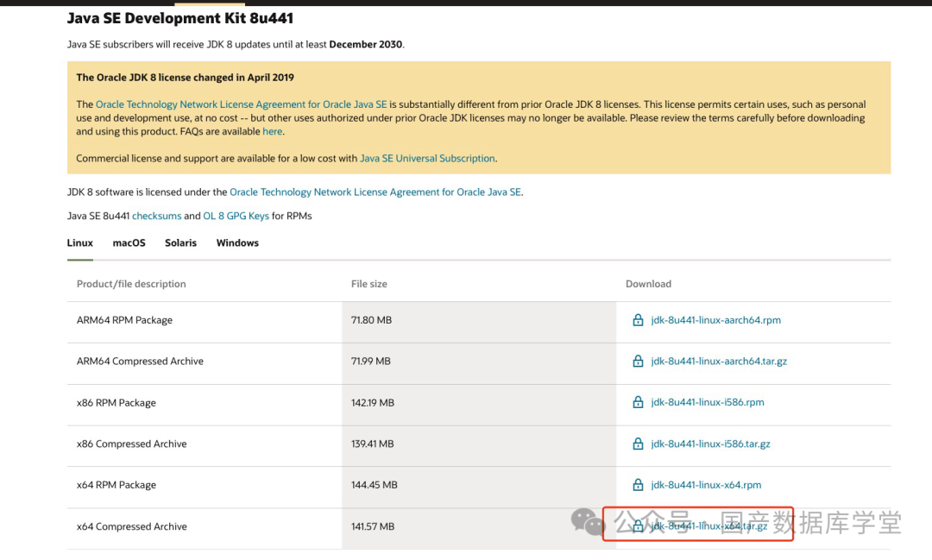Click the '71.99 MB' file size
This screenshot has width=932, height=560.
tap(371, 361)
